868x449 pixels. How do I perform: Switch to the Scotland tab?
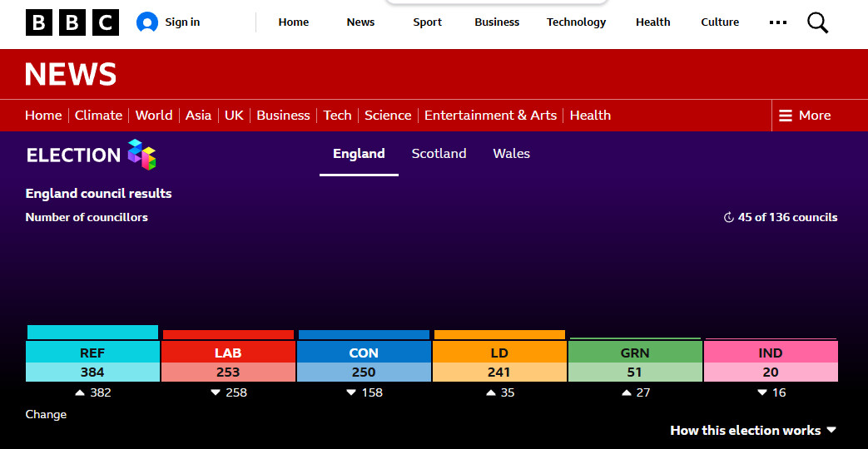[x=439, y=154]
